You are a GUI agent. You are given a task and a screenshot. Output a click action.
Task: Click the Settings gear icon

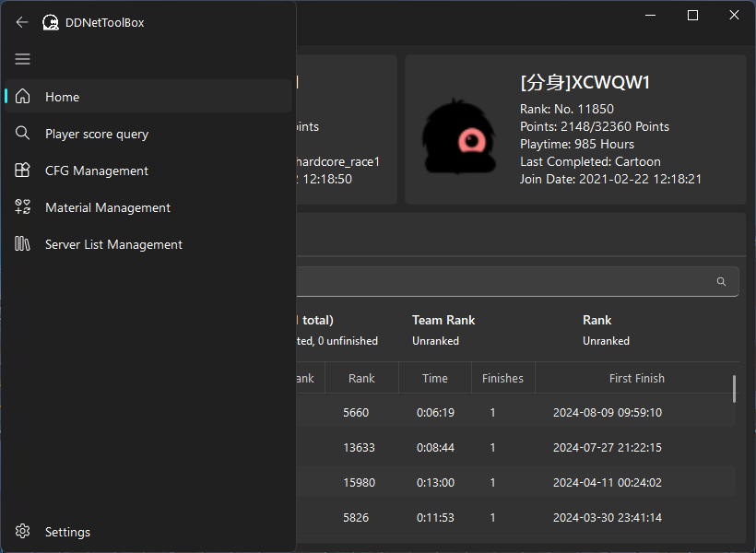click(x=23, y=531)
